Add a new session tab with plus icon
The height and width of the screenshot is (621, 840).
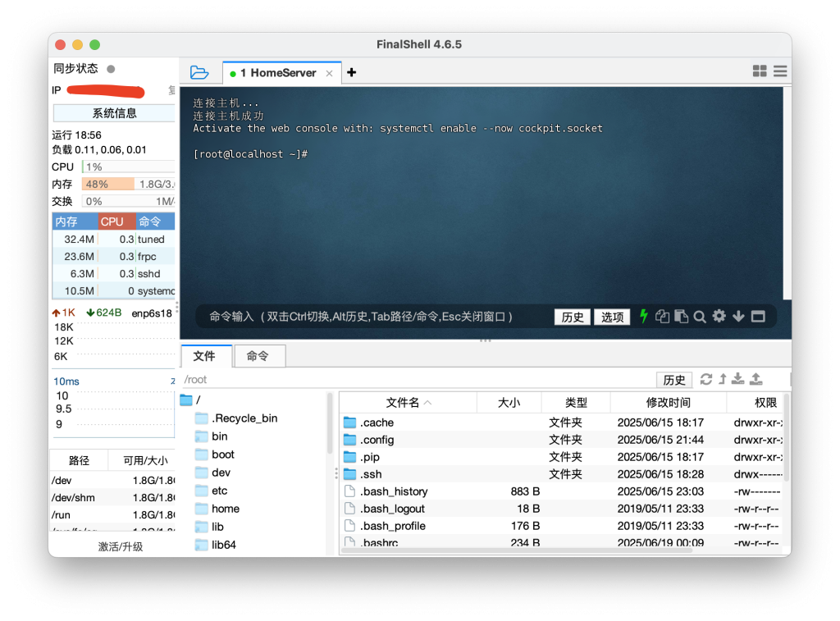(352, 72)
